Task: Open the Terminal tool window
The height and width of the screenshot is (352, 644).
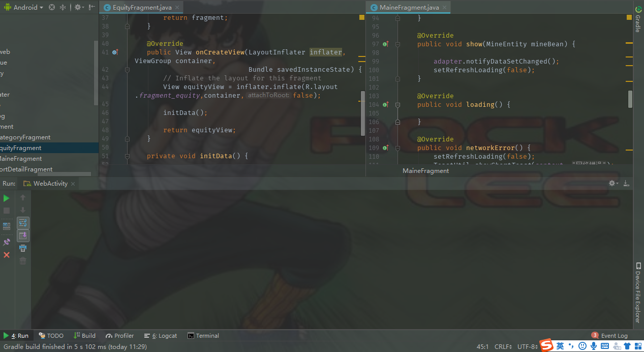Action: point(203,335)
